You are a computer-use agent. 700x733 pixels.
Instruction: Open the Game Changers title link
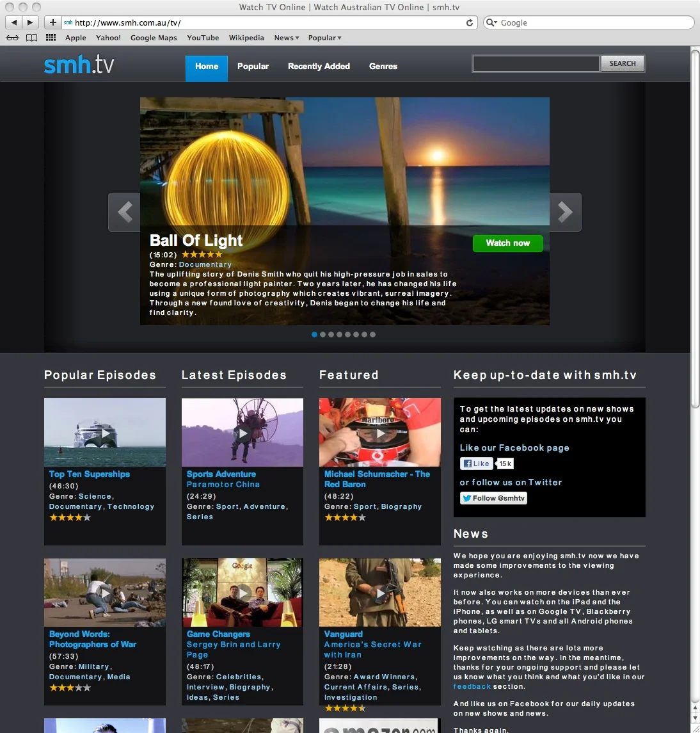click(218, 634)
